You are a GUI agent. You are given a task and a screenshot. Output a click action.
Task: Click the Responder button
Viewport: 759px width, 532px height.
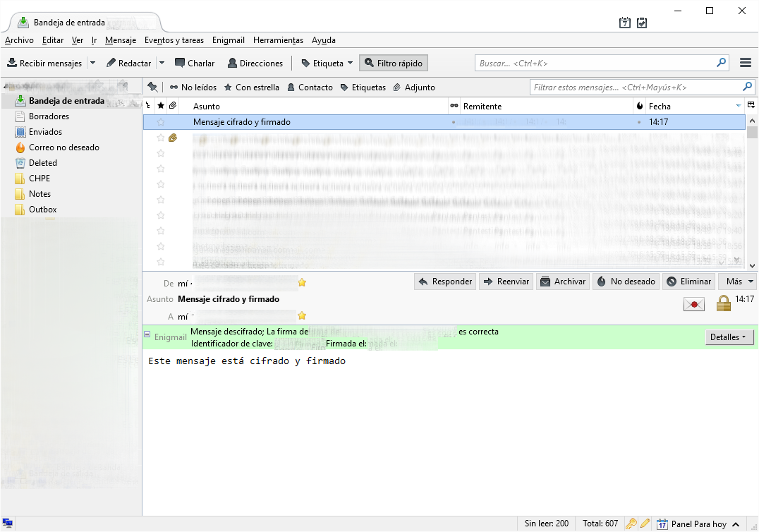pos(445,282)
